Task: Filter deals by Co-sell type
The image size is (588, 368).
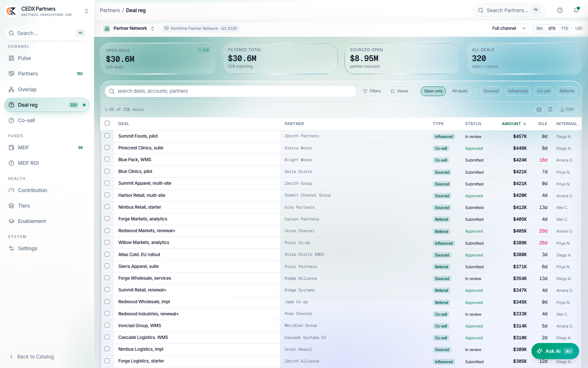Action: click(x=544, y=91)
